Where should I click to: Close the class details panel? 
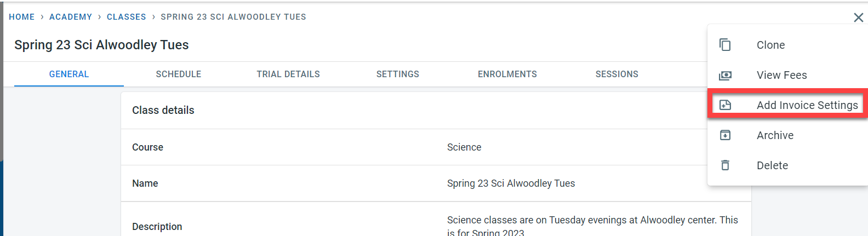coord(858,18)
